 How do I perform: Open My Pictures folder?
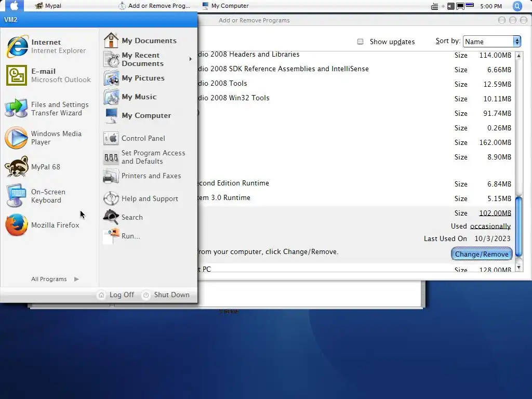(135, 78)
